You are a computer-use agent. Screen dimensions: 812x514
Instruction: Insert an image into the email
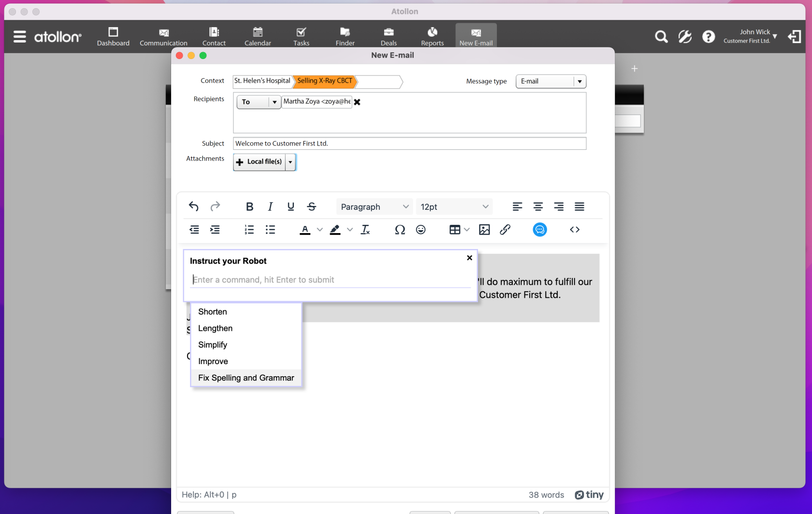484,230
